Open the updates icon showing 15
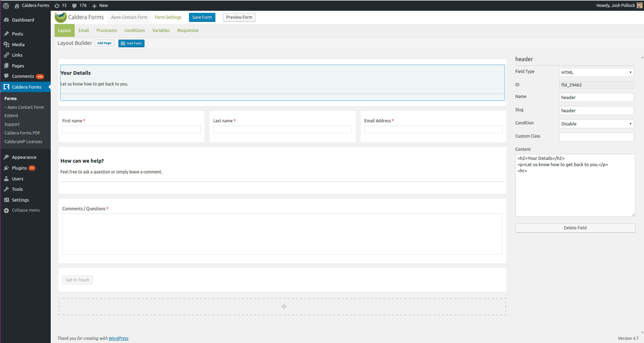Viewport: 644px width, 343px height. coord(57,6)
